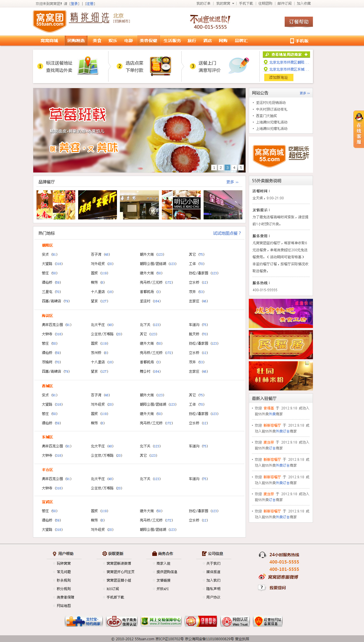
Task: Open the map icon for delivery address
Action: (x=88, y=66)
